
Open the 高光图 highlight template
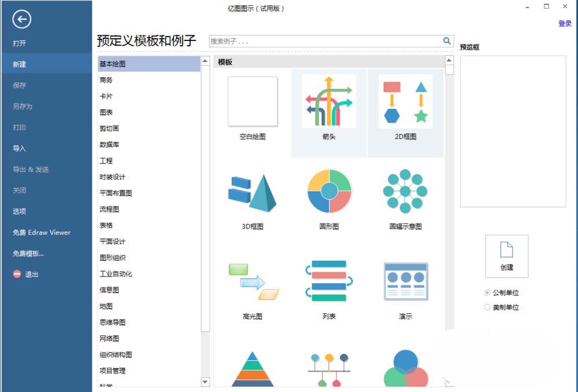click(253, 282)
